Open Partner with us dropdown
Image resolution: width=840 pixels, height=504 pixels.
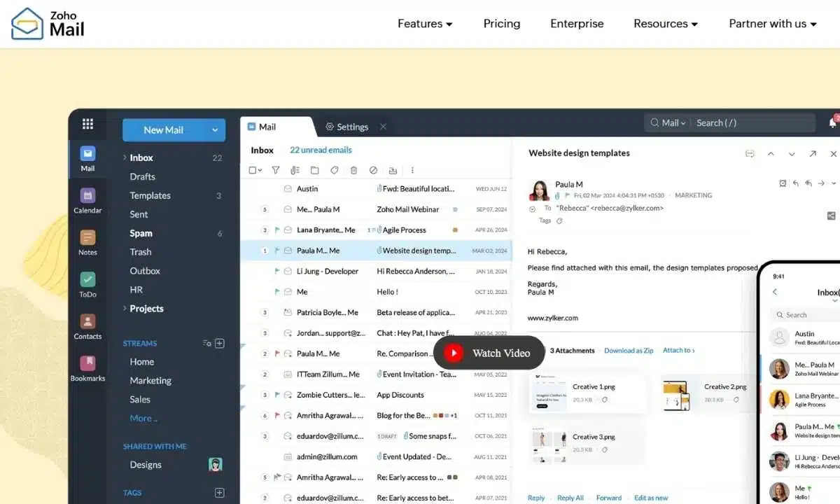coord(773,24)
